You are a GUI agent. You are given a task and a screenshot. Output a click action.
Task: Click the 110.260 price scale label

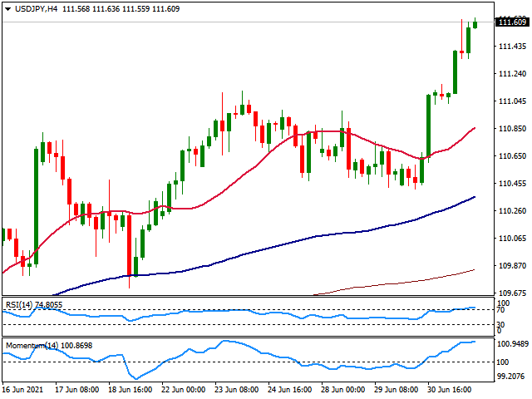pos(512,211)
